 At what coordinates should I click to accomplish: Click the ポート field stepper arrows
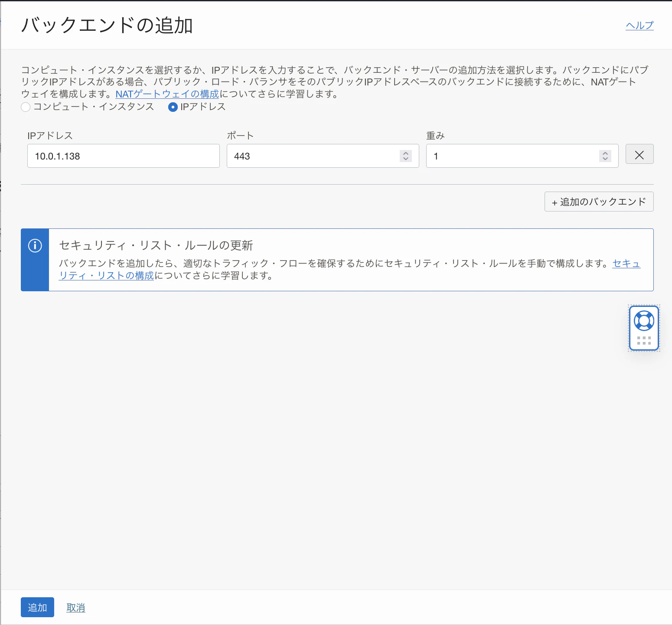pyautogui.click(x=406, y=156)
